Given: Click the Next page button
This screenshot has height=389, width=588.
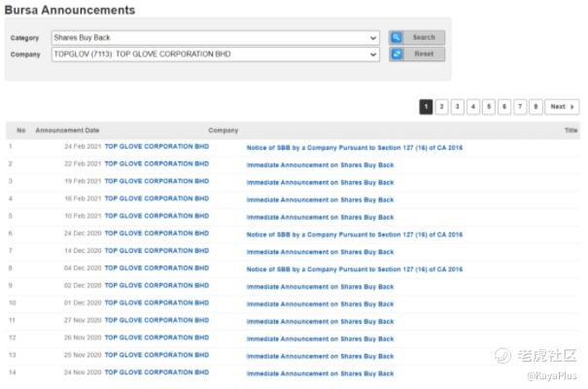Looking at the screenshot, I should pos(562,107).
